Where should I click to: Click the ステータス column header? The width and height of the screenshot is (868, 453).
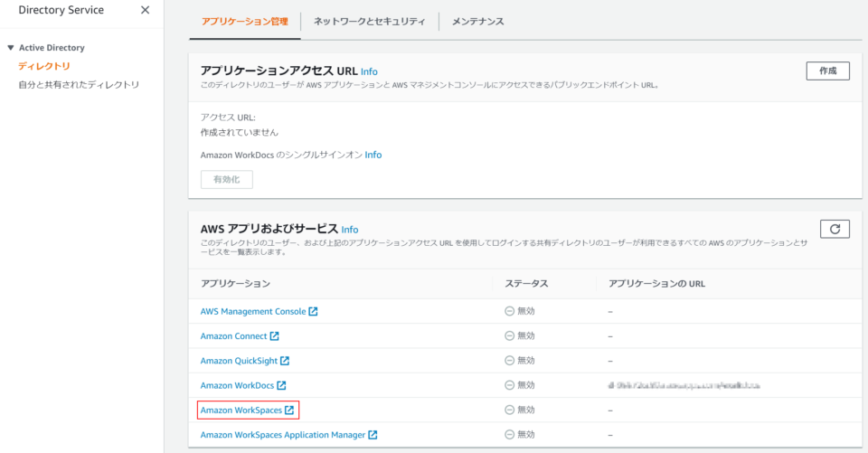(x=526, y=284)
